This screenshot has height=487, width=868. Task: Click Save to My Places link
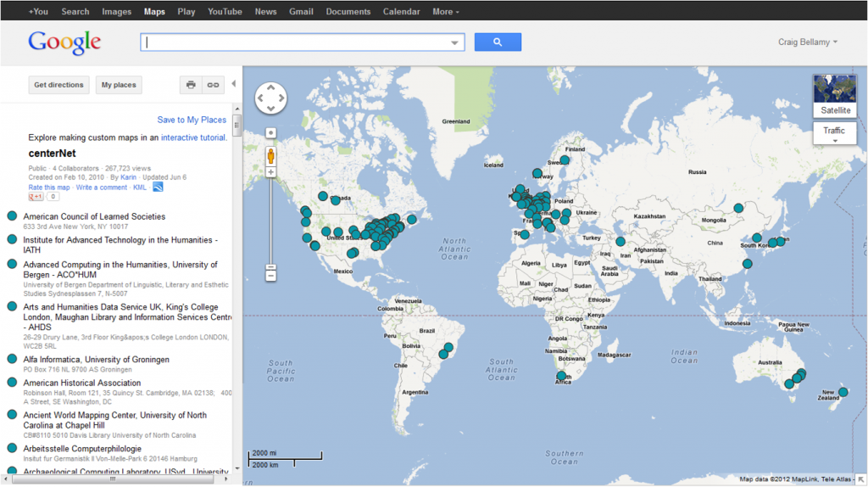pyautogui.click(x=192, y=120)
